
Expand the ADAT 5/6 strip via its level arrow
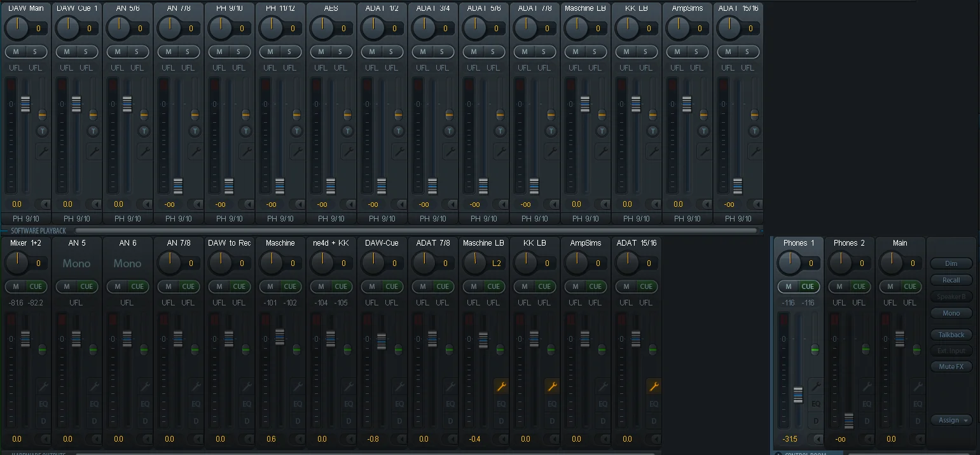coord(502,204)
